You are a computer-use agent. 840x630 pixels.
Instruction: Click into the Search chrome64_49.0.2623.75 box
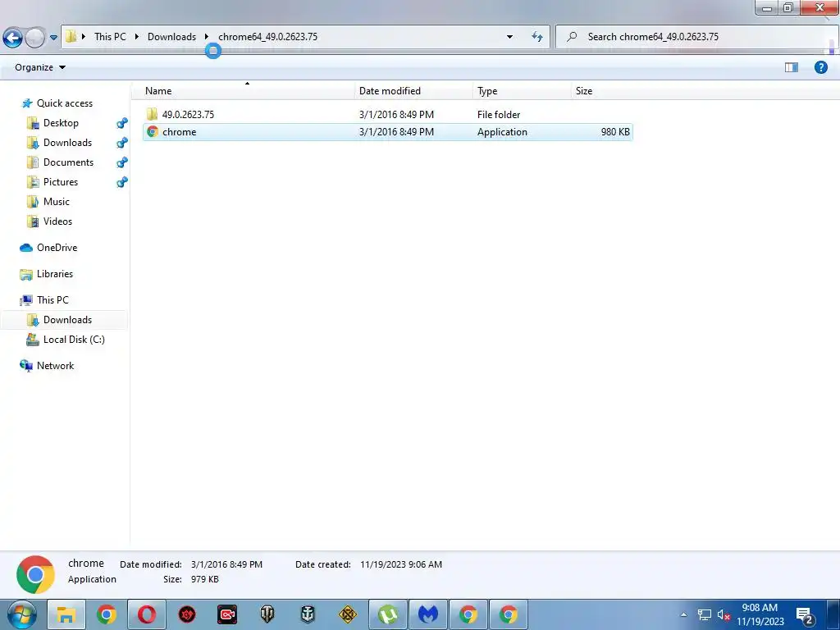click(696, 36)
